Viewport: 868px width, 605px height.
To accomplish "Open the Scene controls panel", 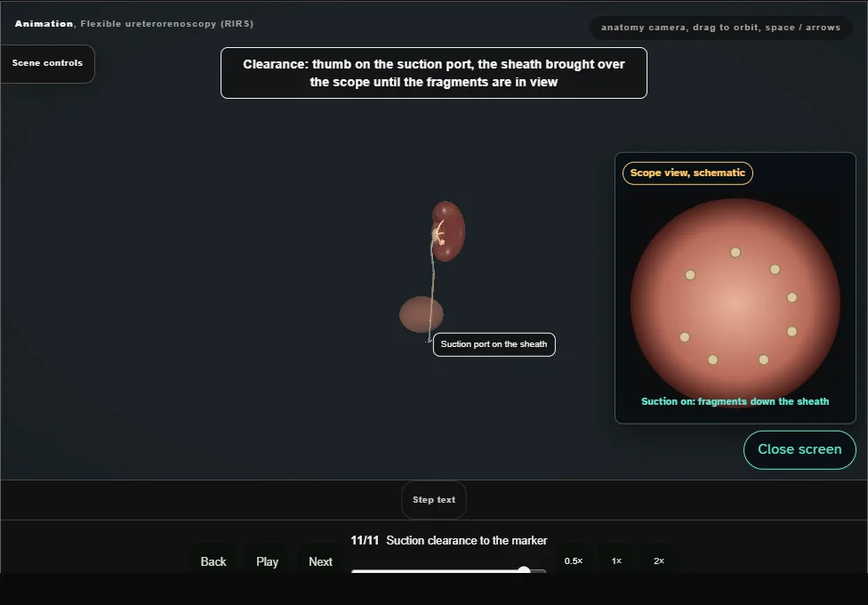I will pyautogui.click(x=48, y=64).
